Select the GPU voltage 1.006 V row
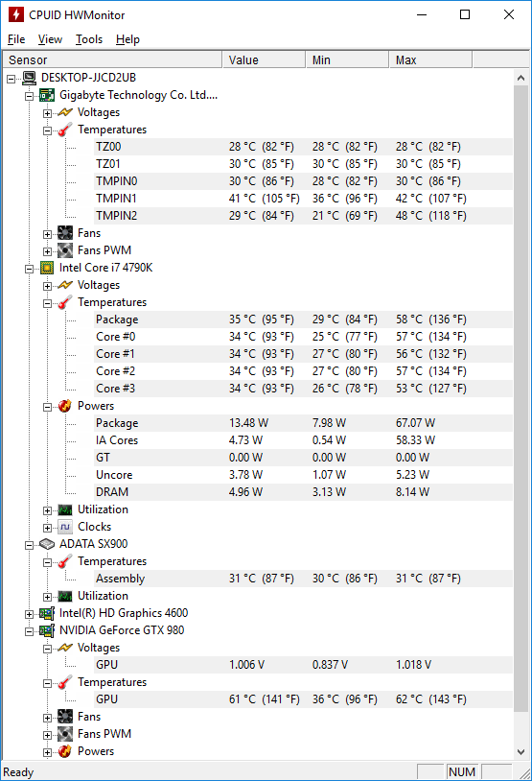This screenshot has height=781, width=532. [304, 665]
